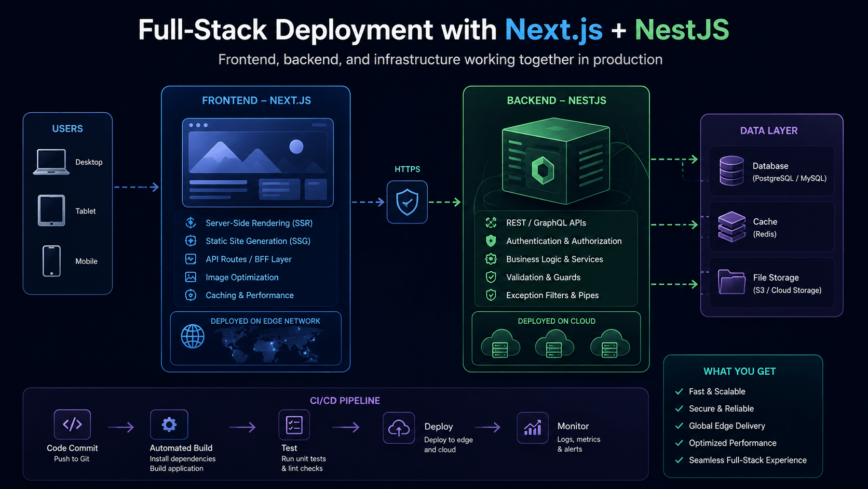Click the FRONTEND – NEXT.JS header
This screenshot has height=489, width=868.
pyautogui.click(x=256, y=100)
